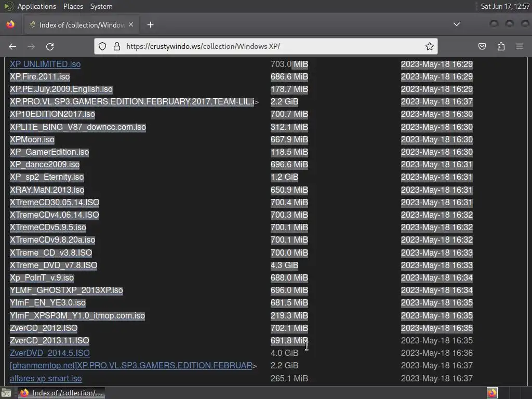532x399 pixels.
Task: Open XPMoon.iso link
Action: click(x=32, y=140)
